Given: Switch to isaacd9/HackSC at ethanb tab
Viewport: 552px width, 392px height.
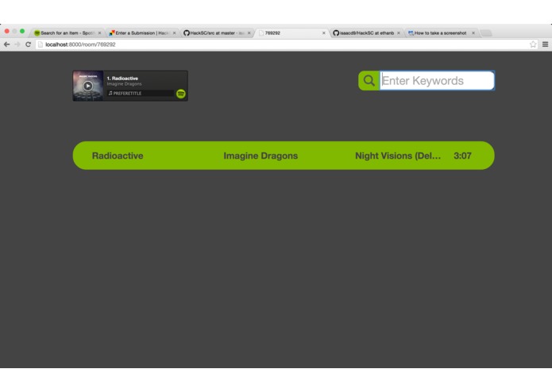Looking at the screenshot, I should [366, 33].
